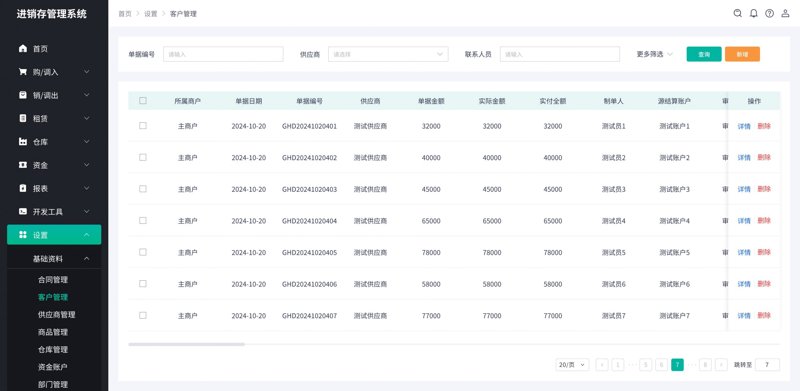
Task: View 详情 for GHD20241020405
Action: 744,253
